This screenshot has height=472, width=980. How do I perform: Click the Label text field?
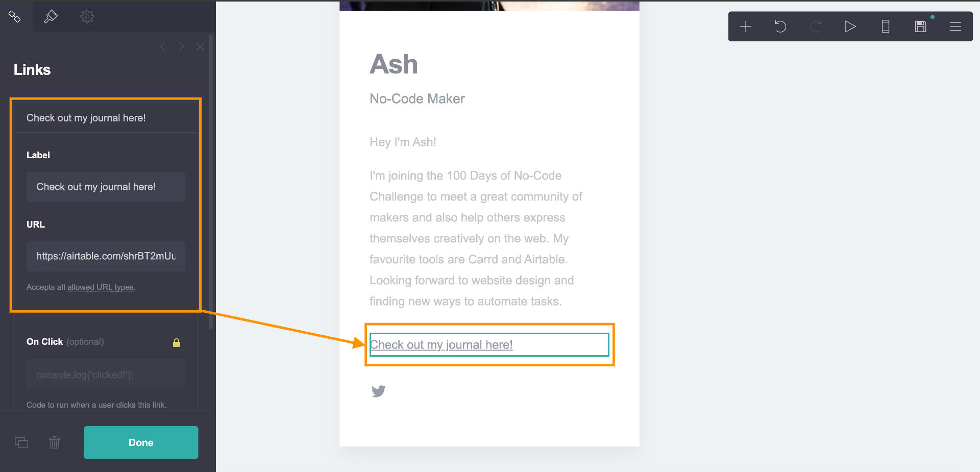tap(106, 187)
